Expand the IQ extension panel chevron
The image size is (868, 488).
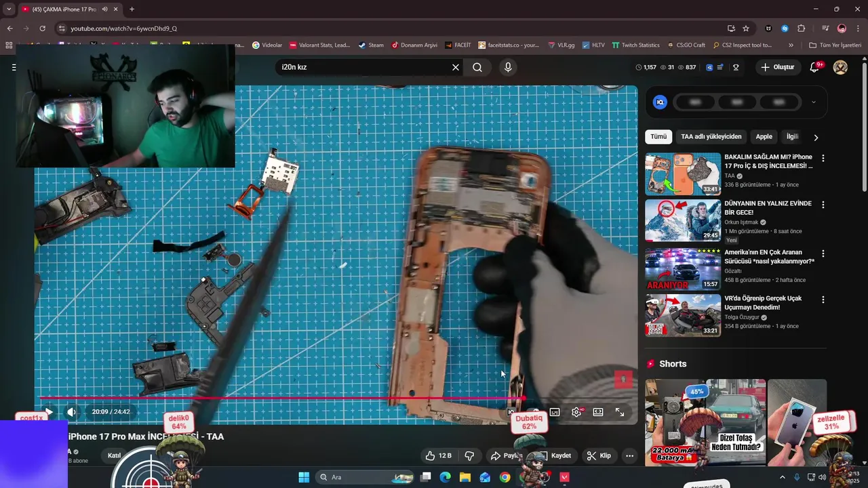[814, 102]
